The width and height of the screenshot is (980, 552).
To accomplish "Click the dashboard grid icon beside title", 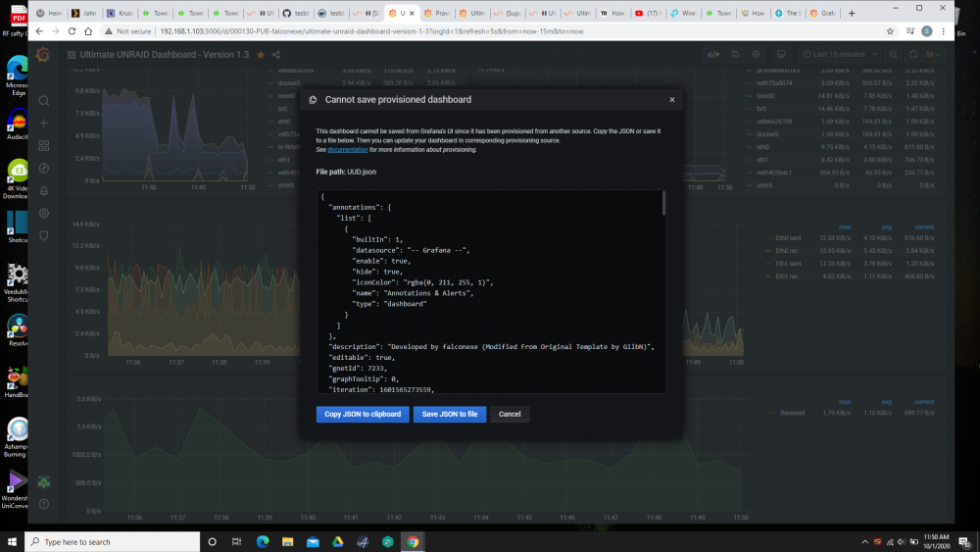I will click(72, 55).
